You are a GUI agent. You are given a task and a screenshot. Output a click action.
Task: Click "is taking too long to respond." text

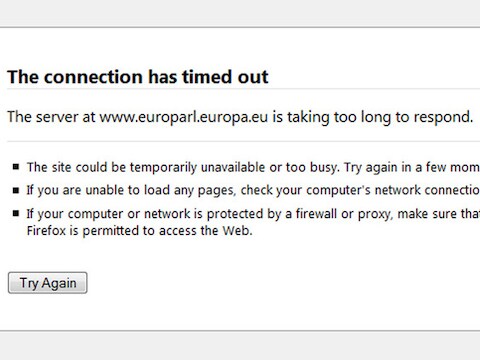tap(372, 117)
